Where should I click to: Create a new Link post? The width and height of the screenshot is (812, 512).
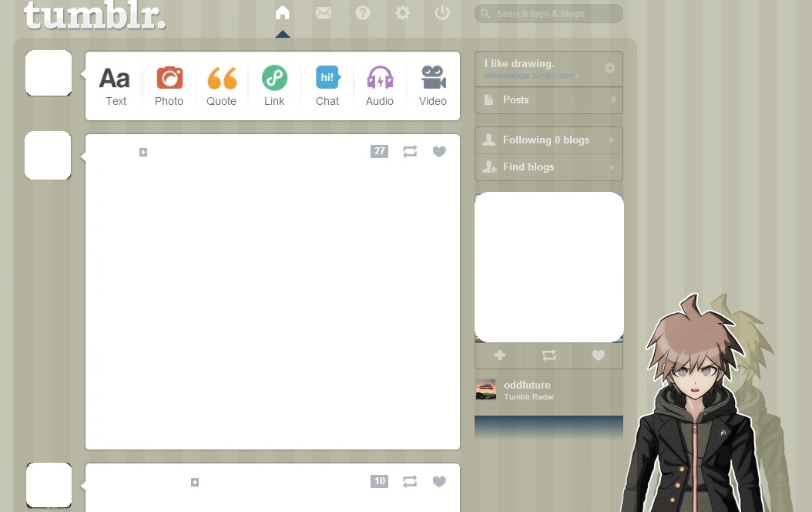(x=274, y=86)
